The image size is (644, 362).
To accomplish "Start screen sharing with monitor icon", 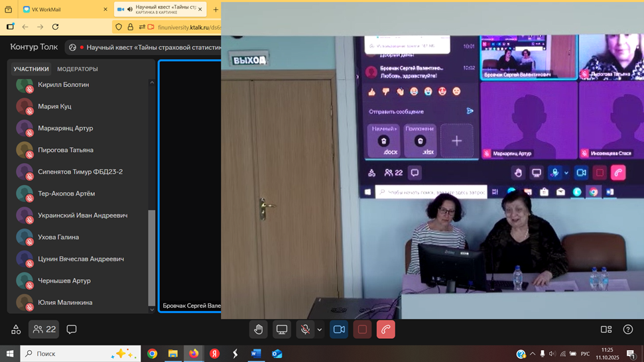I will pos(282,330).
